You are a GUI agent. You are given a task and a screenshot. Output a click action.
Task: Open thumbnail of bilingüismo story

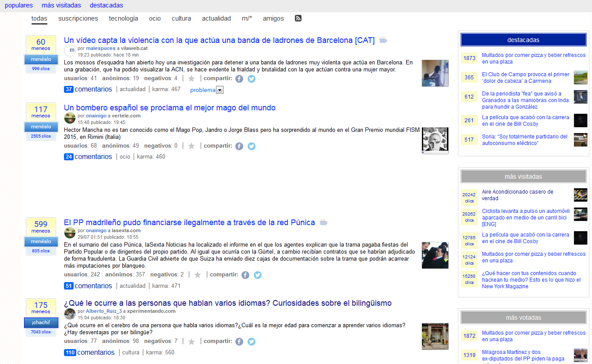(435, 336)
